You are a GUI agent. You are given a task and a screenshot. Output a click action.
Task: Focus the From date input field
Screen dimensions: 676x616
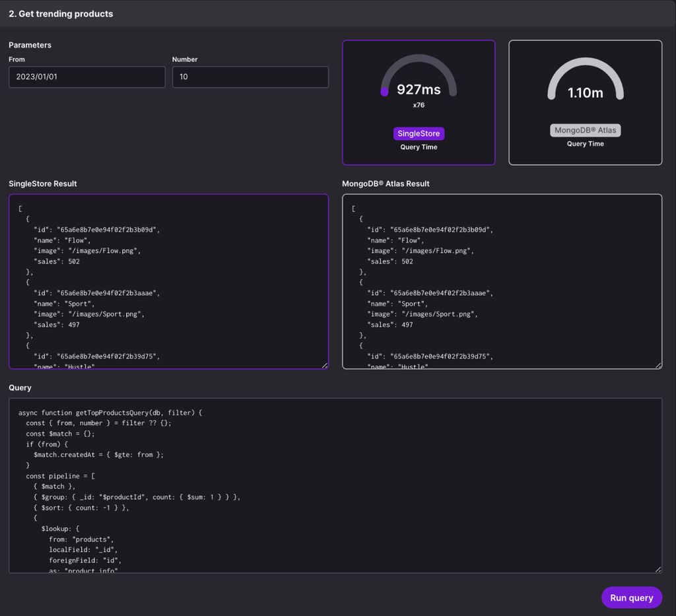tap(87, 77)
